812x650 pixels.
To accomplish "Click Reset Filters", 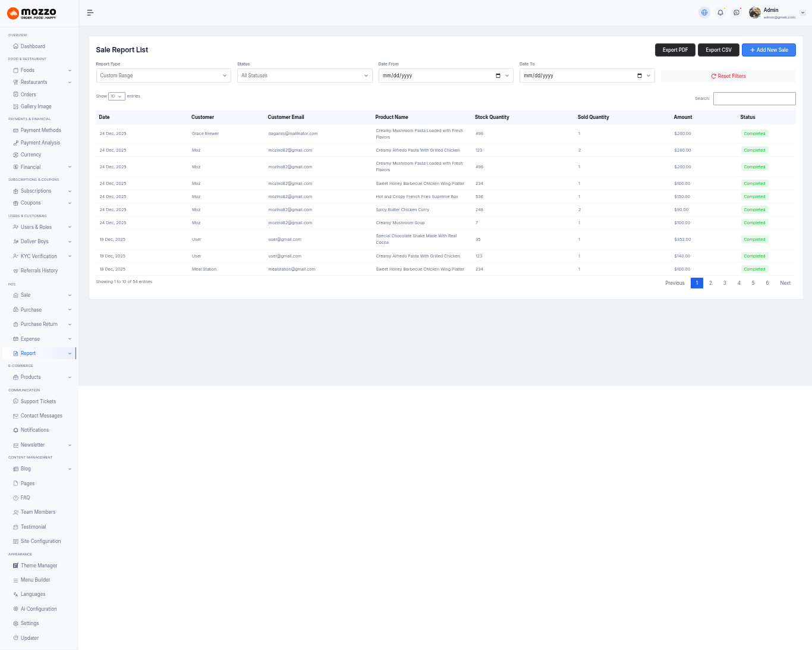I will 728,76.
